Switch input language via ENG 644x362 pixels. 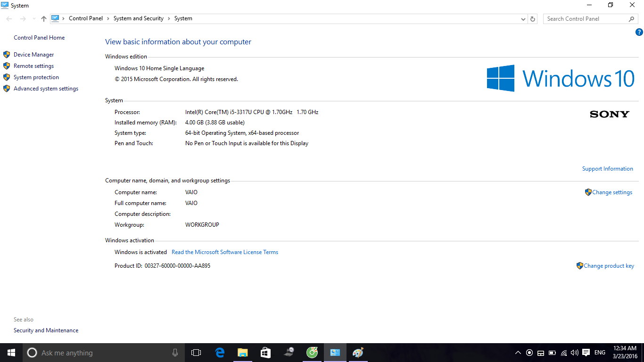600,353
